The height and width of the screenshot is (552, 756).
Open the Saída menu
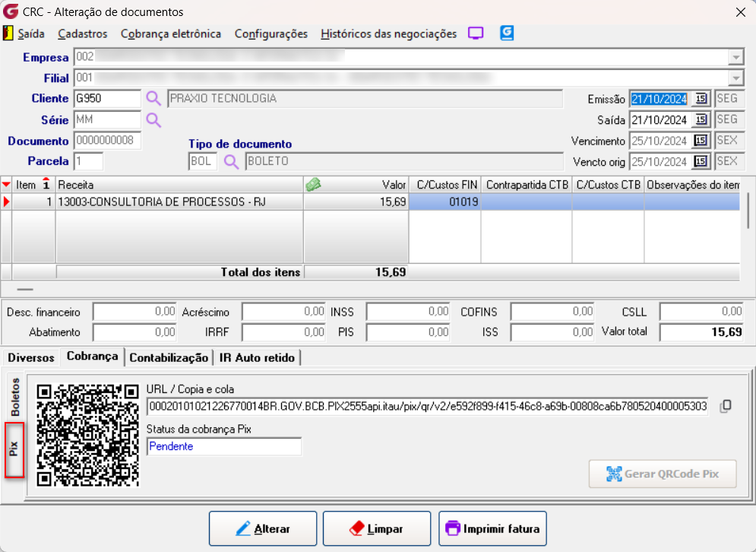31,33
